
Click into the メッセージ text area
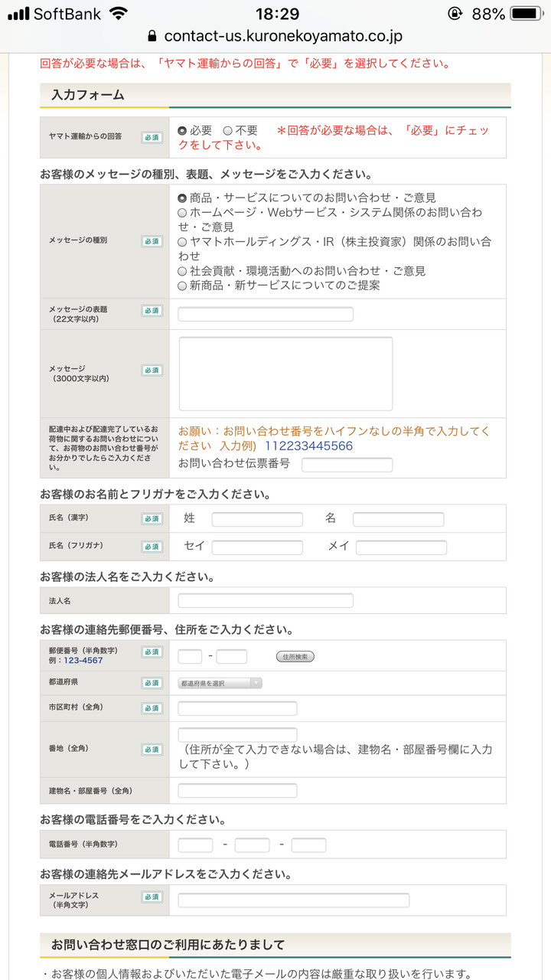[x=285, y=374]
